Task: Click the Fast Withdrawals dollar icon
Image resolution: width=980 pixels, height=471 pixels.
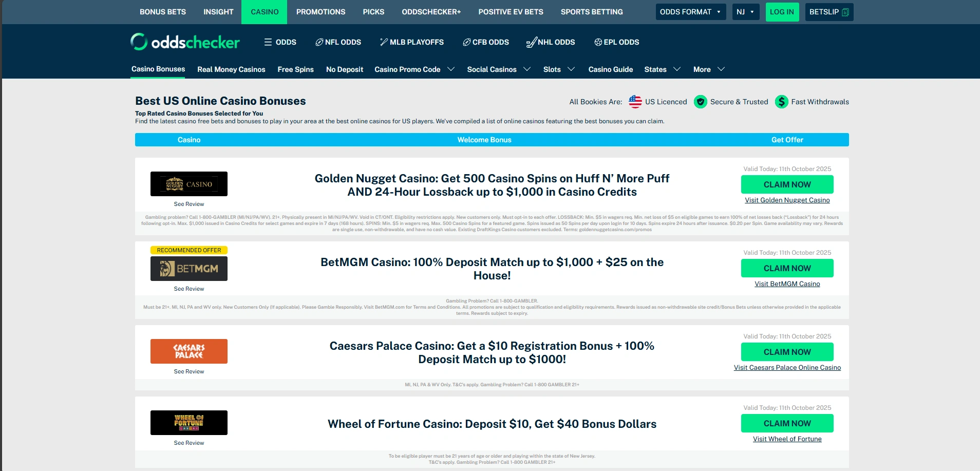Action: point(782,102)
